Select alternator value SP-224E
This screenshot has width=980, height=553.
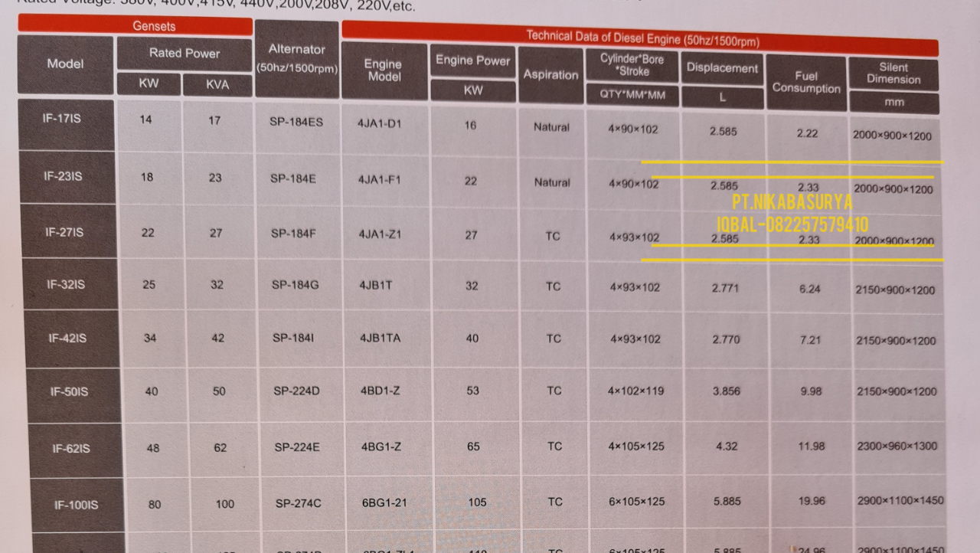click(x=297, y=447)
